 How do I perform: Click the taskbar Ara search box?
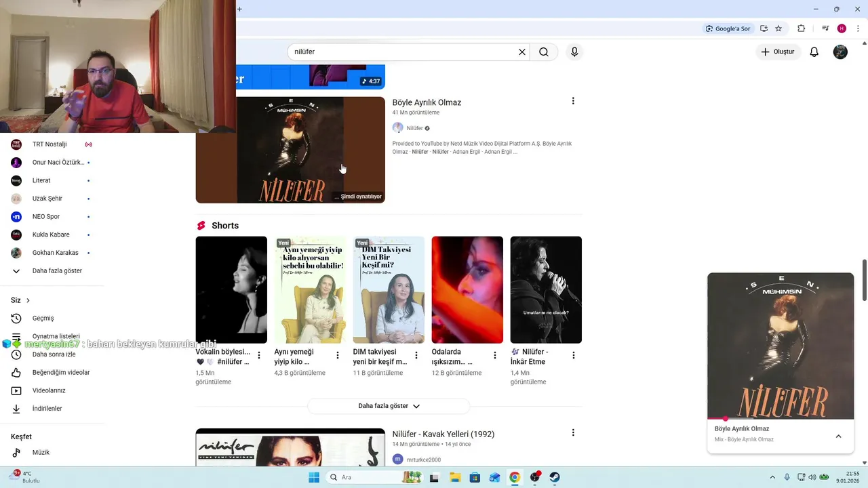pyautogui.click(x=374, y=477)
